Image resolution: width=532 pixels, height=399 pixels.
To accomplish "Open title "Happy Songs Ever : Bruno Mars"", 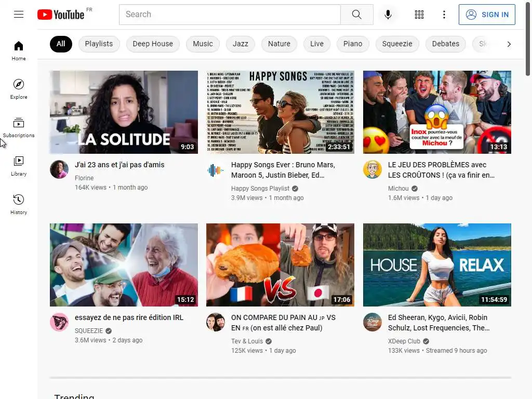I will 283,170.
